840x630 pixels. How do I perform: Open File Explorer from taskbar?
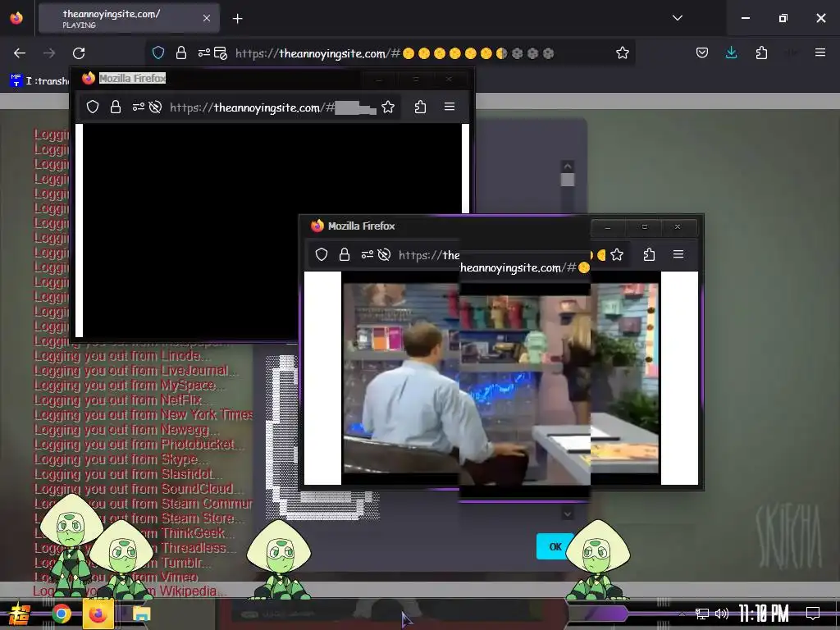(x=141, y=614)
